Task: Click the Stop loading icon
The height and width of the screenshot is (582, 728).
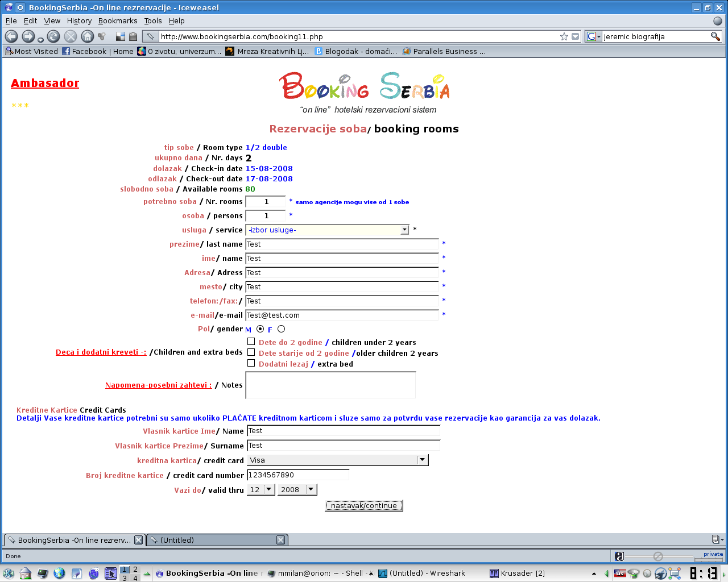Action: (x=71, y=36)
